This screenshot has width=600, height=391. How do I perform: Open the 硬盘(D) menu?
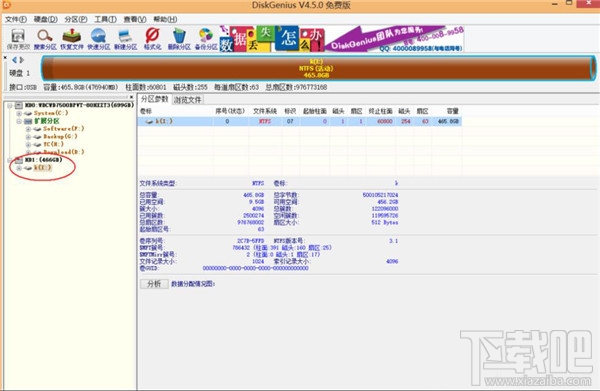(46, 19)
